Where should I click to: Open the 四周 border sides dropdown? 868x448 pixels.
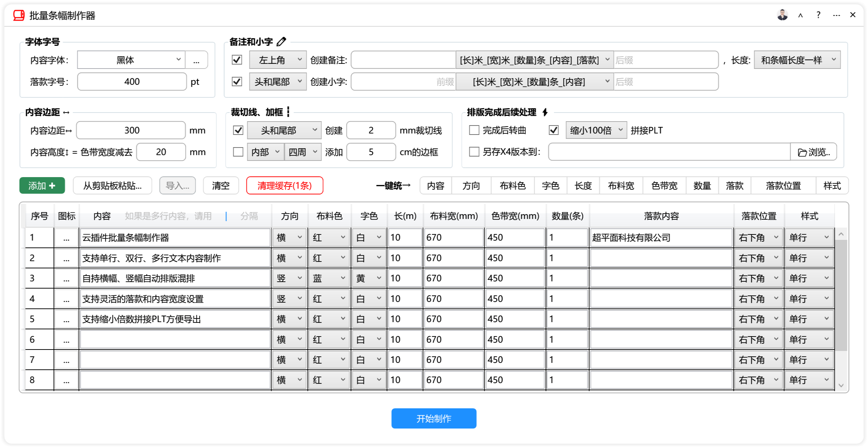303,152
